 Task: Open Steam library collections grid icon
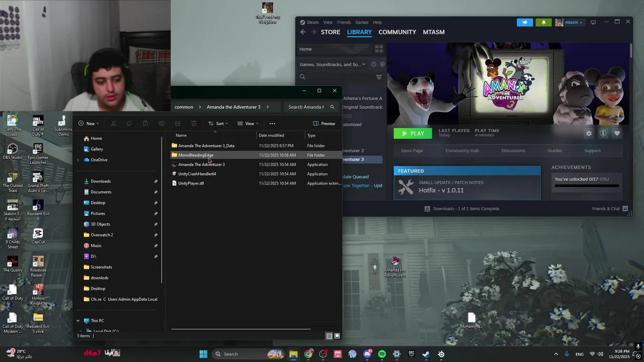point(379,49)
